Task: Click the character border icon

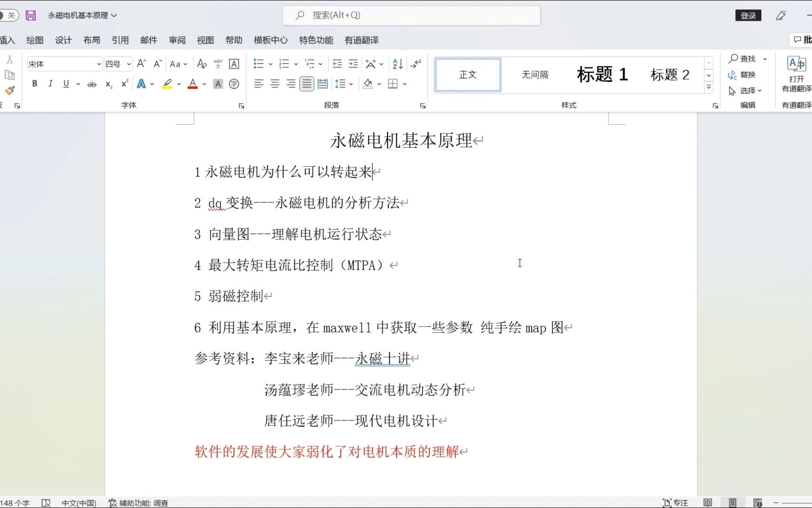Action: pos(234,63)
